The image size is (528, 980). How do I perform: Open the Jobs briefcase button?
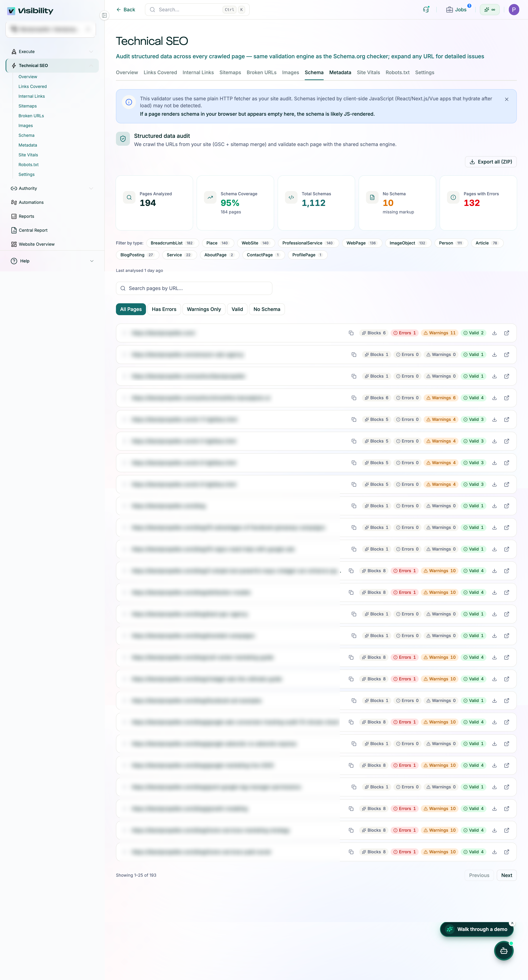coord(456,10)
